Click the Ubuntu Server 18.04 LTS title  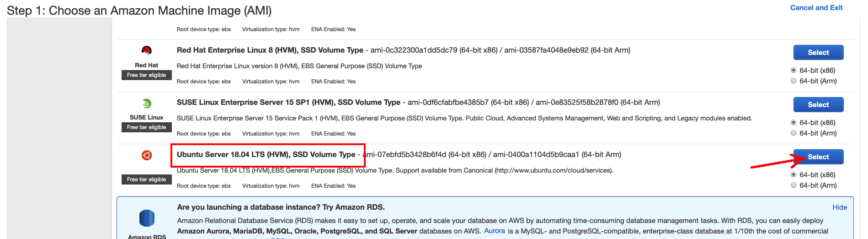[x=266, y=154]
